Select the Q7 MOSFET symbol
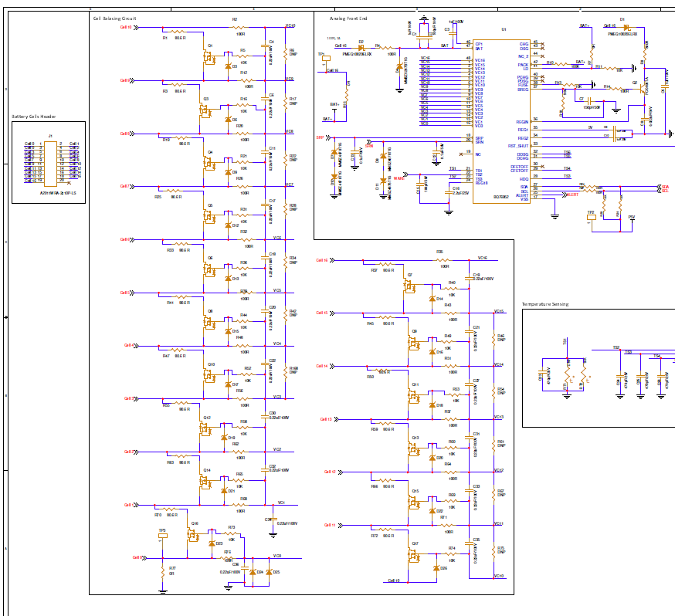This screenshot has width=675, height=616. (x=409, y=287)
